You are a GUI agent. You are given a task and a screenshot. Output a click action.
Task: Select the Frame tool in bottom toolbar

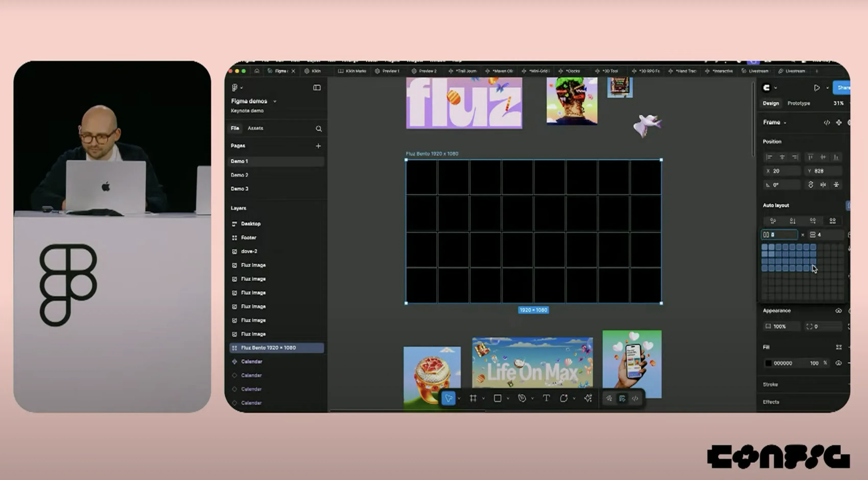(x=473, y=399)
